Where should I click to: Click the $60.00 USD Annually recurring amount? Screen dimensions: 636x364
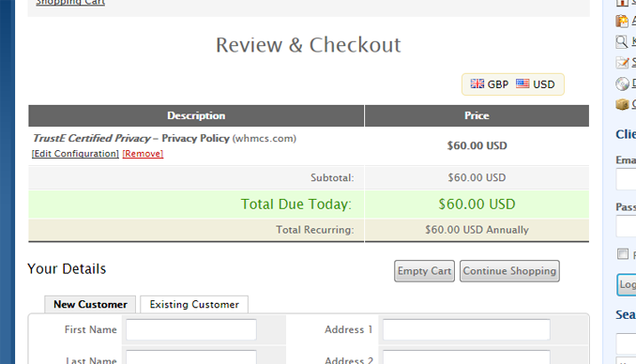(477, 230)
